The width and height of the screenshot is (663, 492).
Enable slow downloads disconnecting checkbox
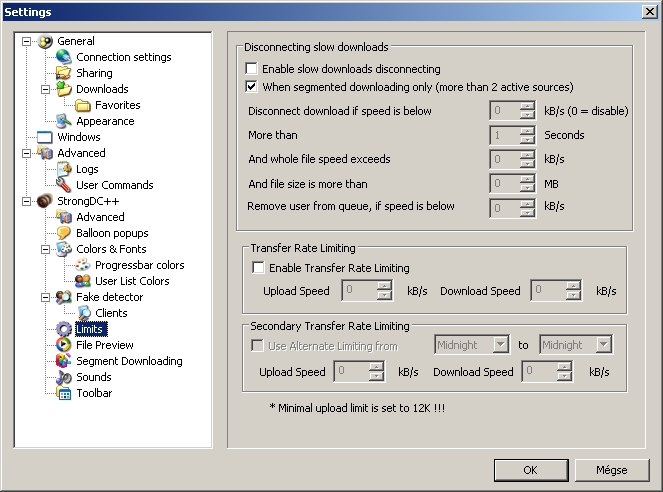252,69
